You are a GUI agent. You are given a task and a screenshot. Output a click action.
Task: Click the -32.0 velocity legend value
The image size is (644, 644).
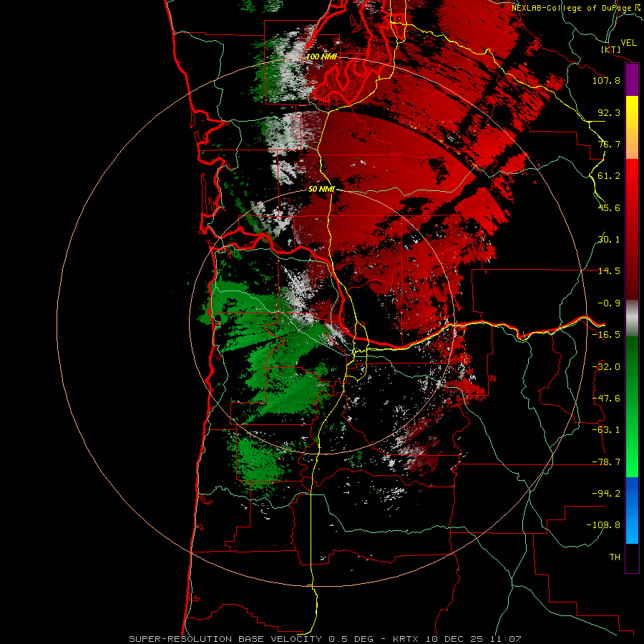tap(606, 367)
